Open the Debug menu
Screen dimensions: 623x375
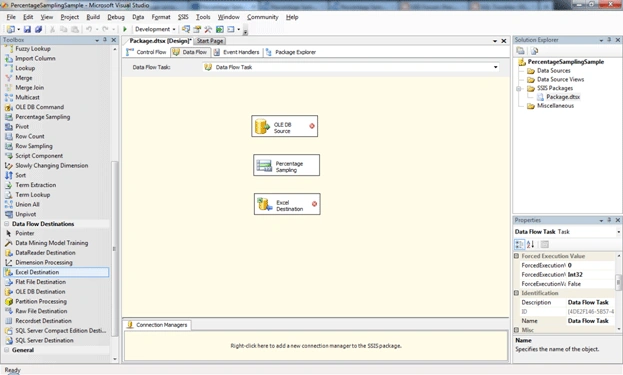(116, 17)
